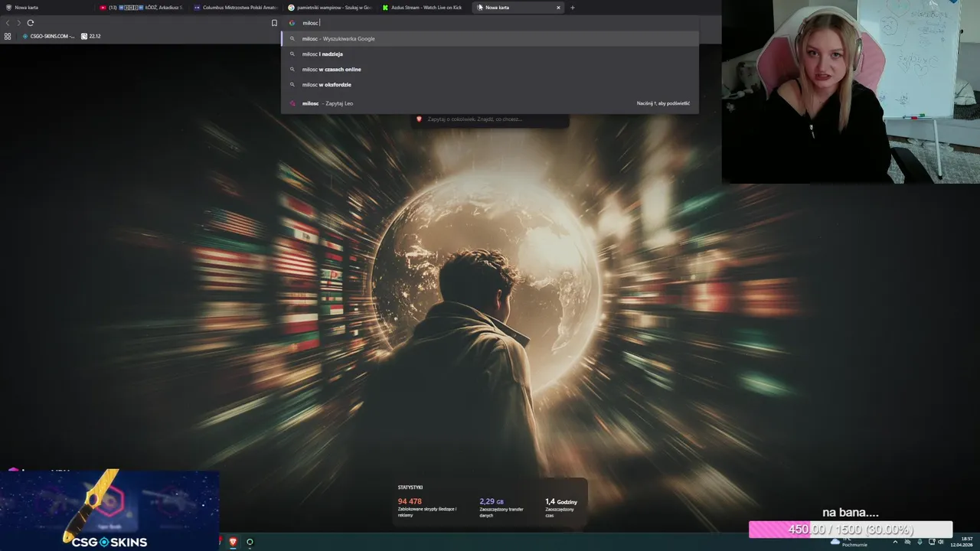Go forward with the forward arrow
980x551 pixels.
click(18, 23)
